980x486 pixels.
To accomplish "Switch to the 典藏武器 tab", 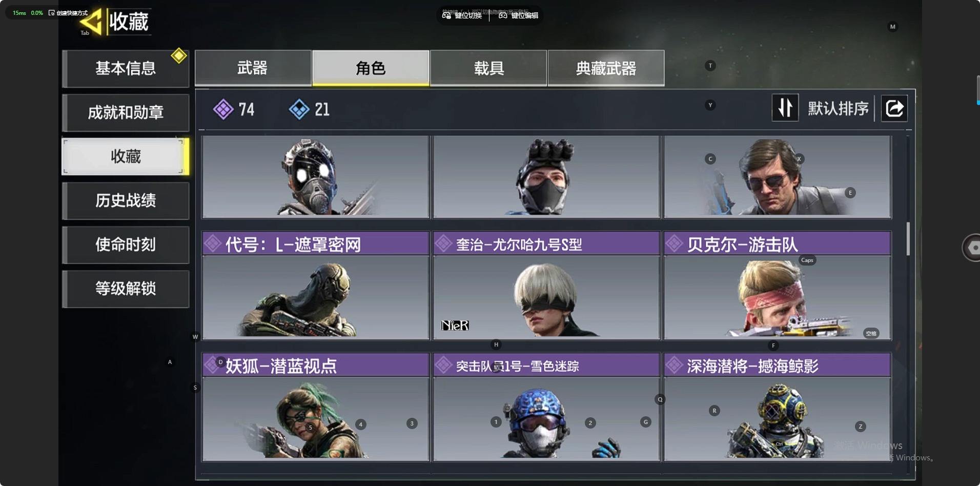I will tap(606, 68).
